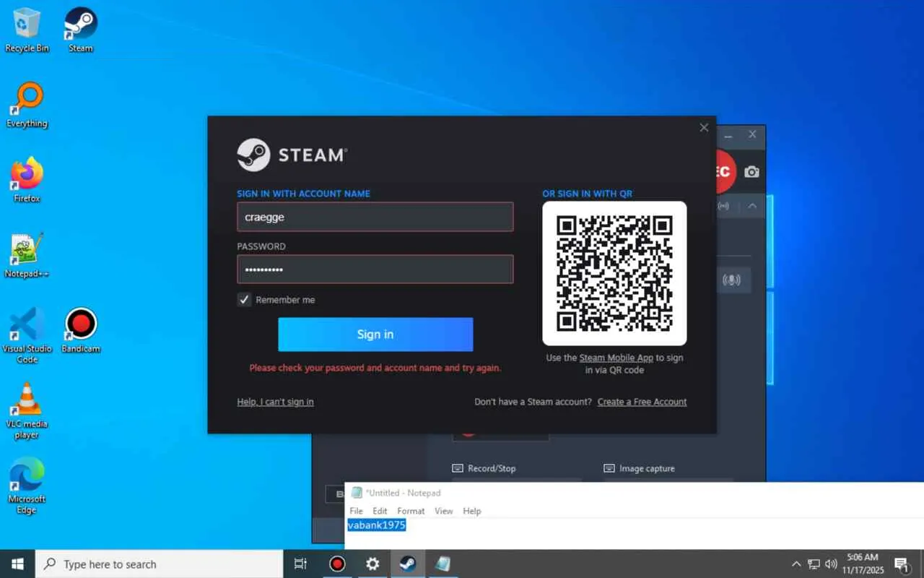Click the Image capture label in Bandicam
Screen dimensions: 924x578
(647, 468)
